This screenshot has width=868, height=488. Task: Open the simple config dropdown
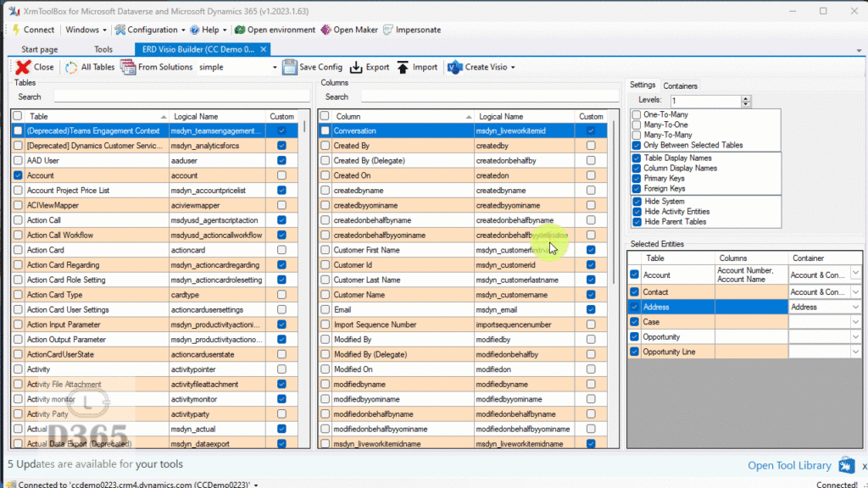pos(274,68)
